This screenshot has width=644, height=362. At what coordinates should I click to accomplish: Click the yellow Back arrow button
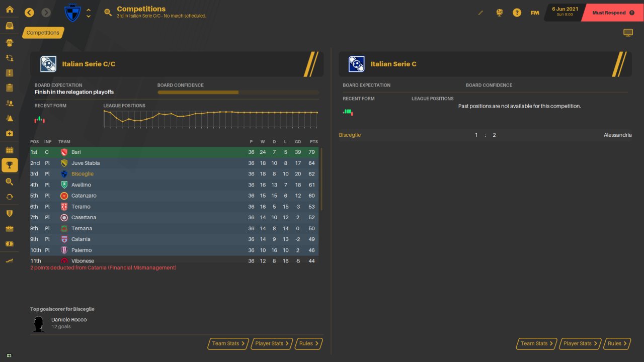pyautogui.click(x=29, y=13)
